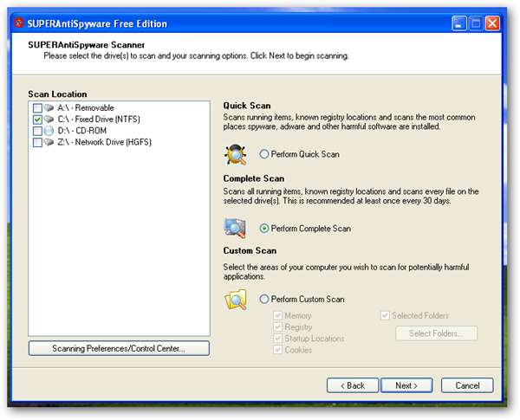The width and height of the screenshot is (520, 420).
Task: Cancel the scanner wizard
Action: coord(467,385)
